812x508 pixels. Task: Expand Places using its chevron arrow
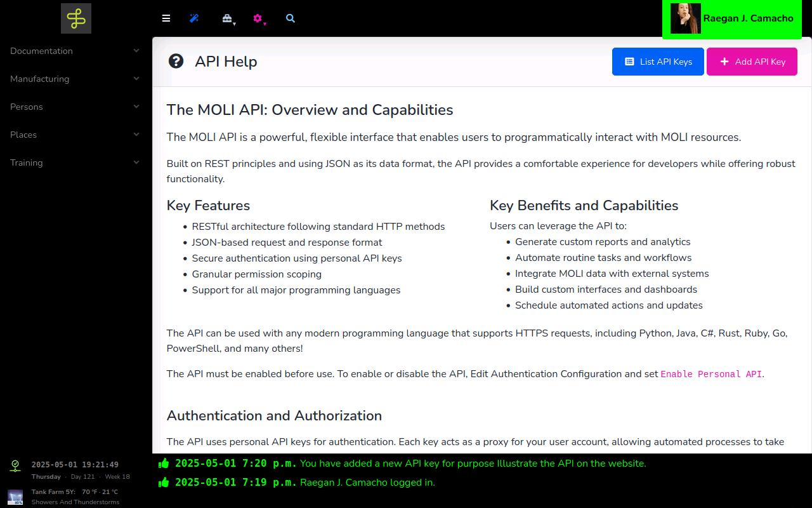coord(136,135)
